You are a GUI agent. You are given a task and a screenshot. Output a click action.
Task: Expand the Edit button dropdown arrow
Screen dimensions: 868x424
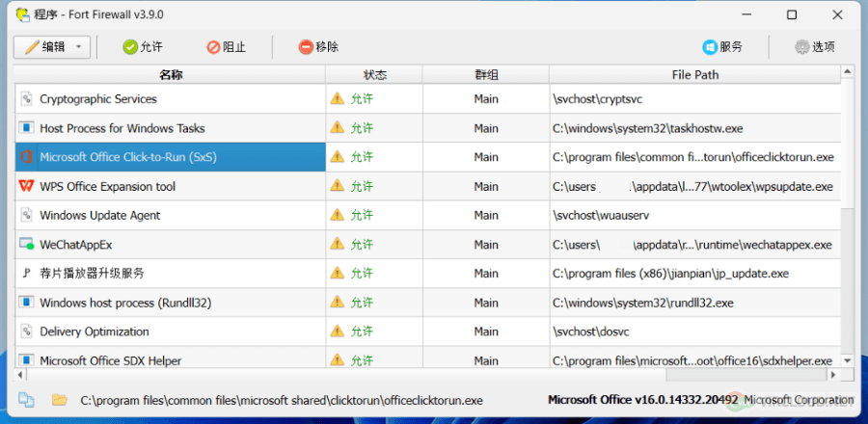79,47
